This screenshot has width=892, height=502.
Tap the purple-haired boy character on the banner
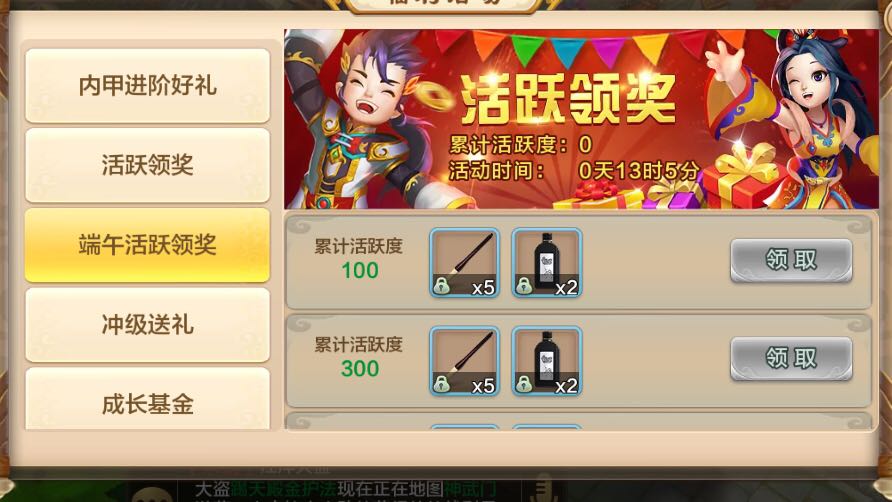(364, 122)
